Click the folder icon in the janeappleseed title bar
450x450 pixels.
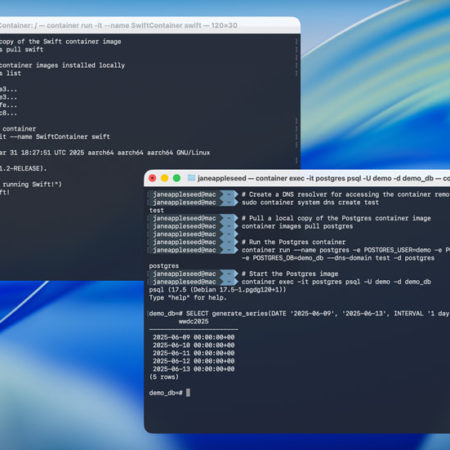(x=191, y=178)
